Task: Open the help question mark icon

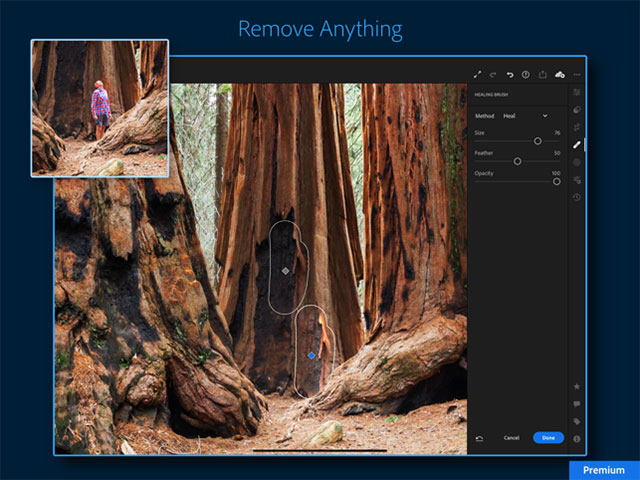Action: coord(525,74)
